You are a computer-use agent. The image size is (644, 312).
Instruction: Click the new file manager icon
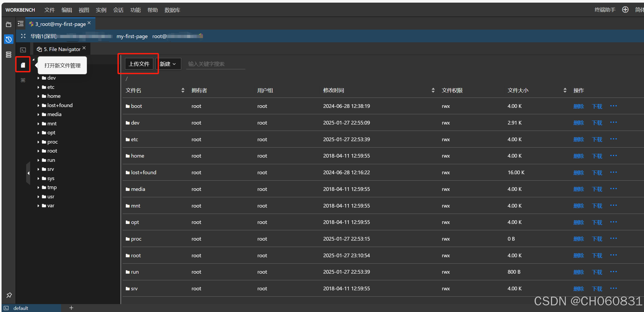(23, 65)
